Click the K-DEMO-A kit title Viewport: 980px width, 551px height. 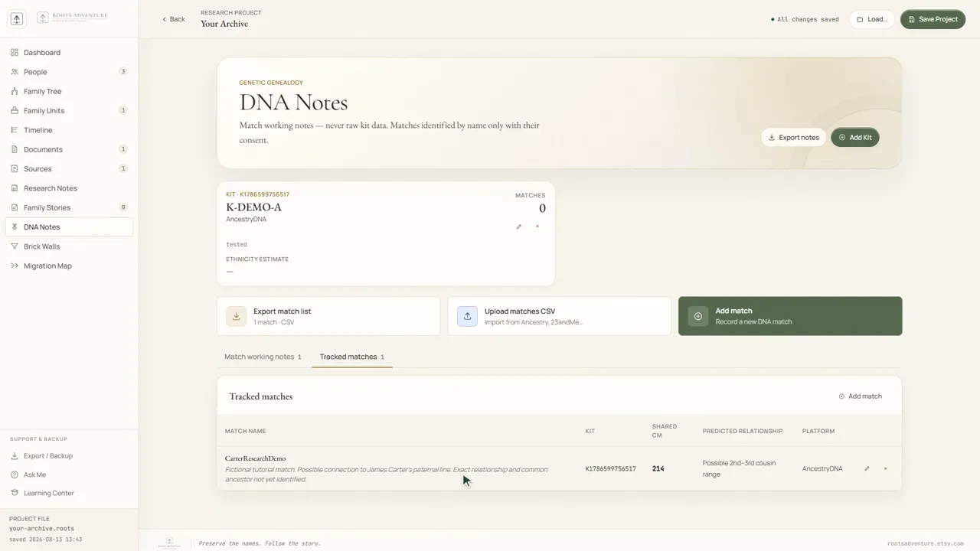253,207
